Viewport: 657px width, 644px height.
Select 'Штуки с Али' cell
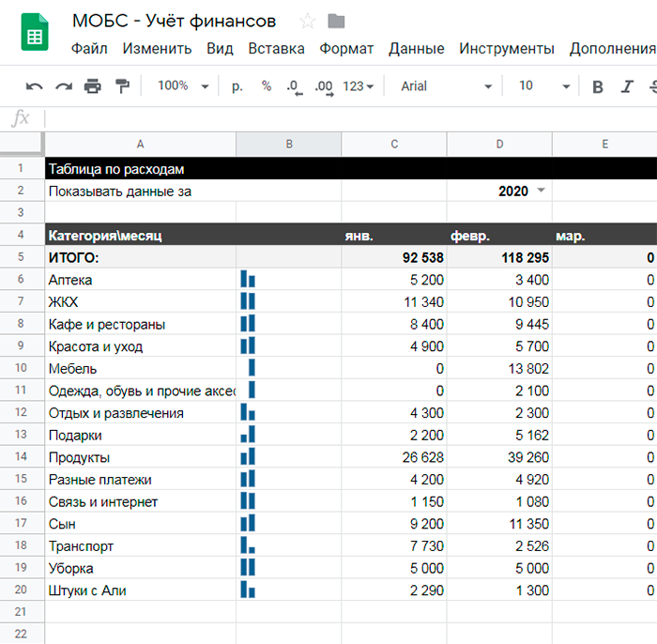pyautogui.click(x=141, y=590)
